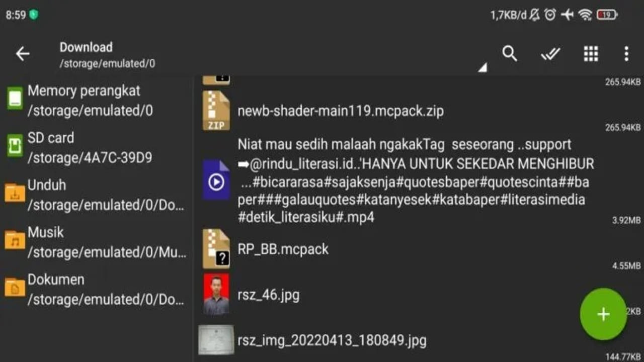The width and height of the screenshot is (644, 362).
Task: Open the Download breadcrumb title
Action: coord(86,47)
